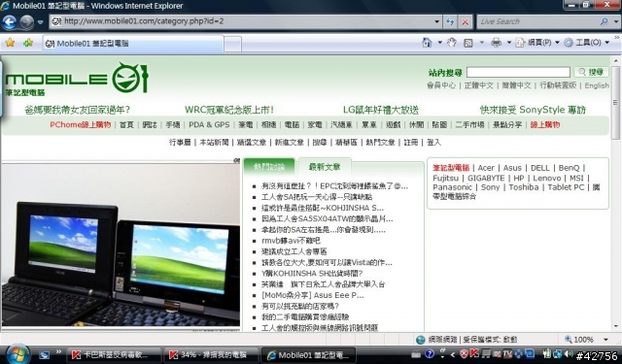The image size is (622, 364).
Task: Open the [MoMo桑分享] Asus Eee P... article
Action: pos(313,295)
